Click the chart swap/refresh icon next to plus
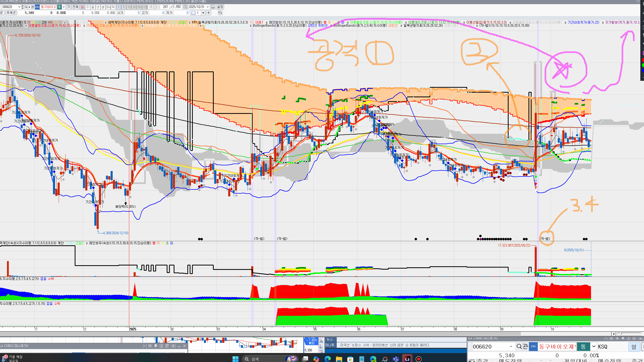 click(x=220, y=13)
